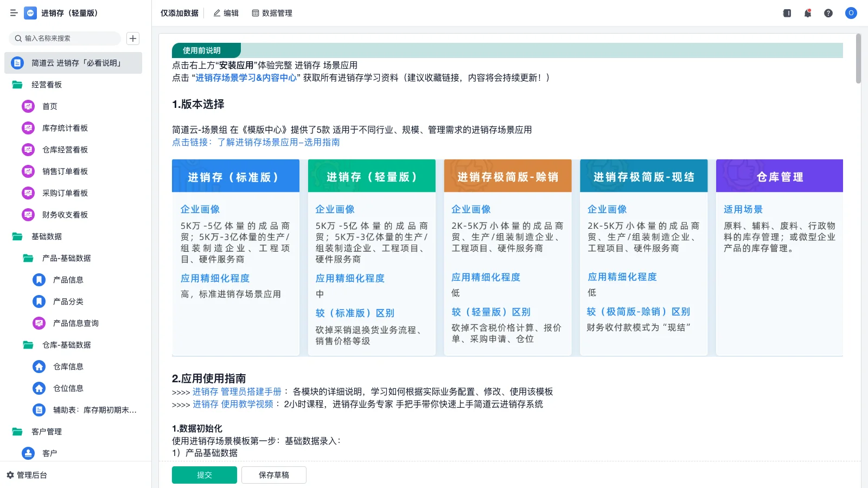Image resolution: width=868 pixels, height=488 pixels.
Task: Switch to the 编辑 tab
Action: (x=226, y=13)
